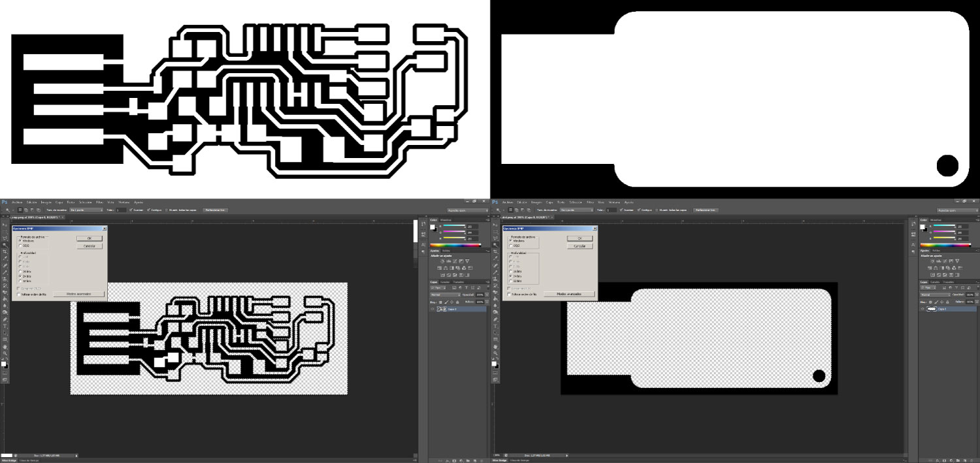Open sample size dropdown in right options bar

[x=577, y=210]
